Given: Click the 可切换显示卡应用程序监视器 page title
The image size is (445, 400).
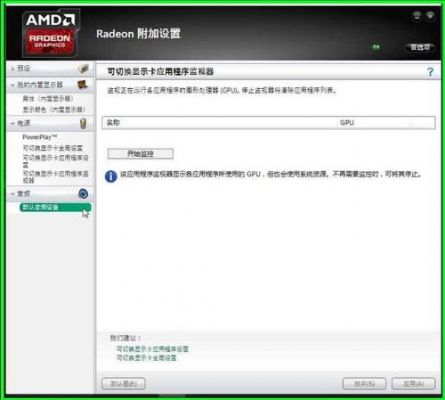Looking at the screenshot, I should 160,72.
